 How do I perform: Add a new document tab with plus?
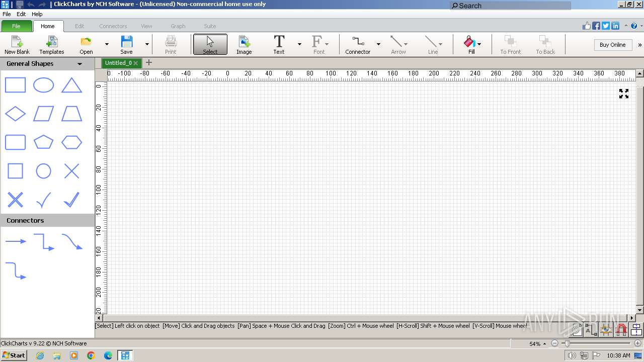148,63
